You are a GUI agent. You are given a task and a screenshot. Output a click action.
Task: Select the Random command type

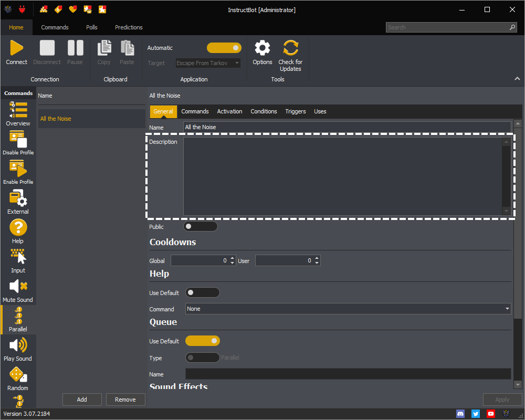tap(18, 379)
